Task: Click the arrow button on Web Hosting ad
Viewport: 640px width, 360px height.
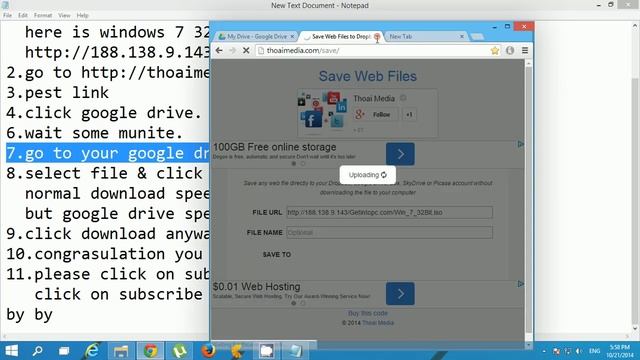Action: [x=400, y=293]
